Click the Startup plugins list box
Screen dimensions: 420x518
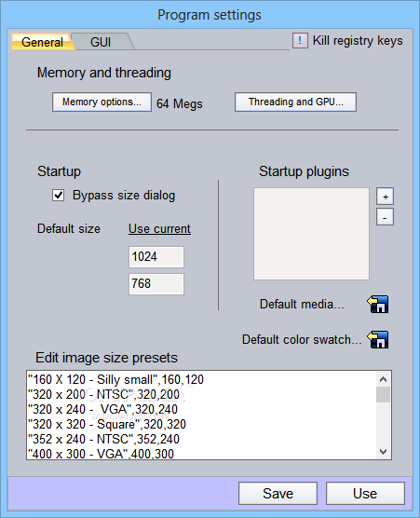click(x=311, y=234)
